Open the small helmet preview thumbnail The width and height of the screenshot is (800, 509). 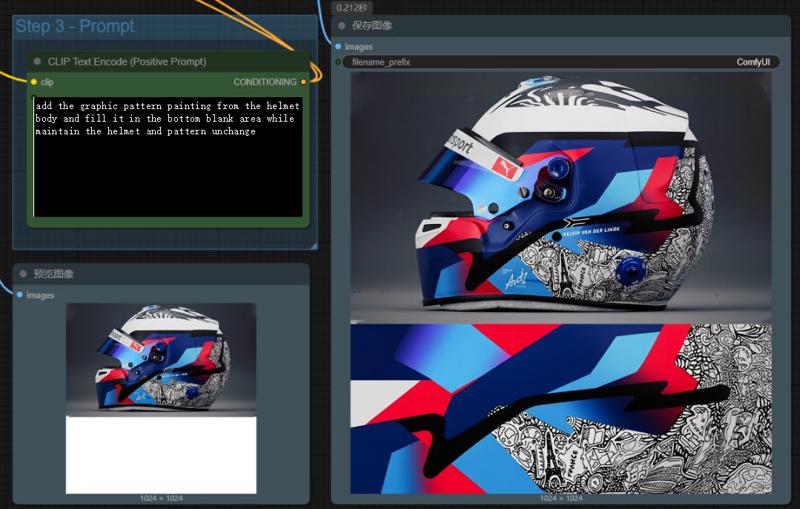pyautogui.click(x=161, y=358)
